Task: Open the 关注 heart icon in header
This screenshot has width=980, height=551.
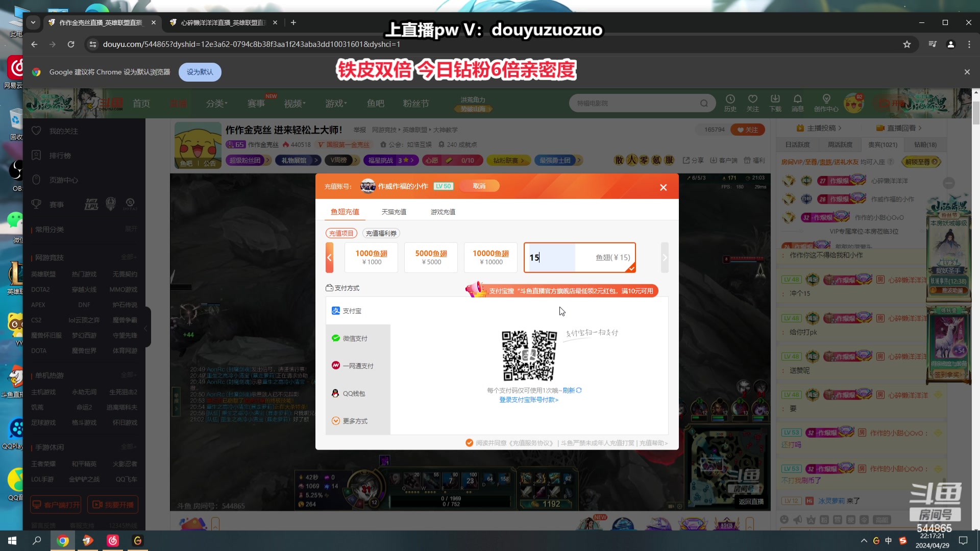Action: (x=753, y=103)
